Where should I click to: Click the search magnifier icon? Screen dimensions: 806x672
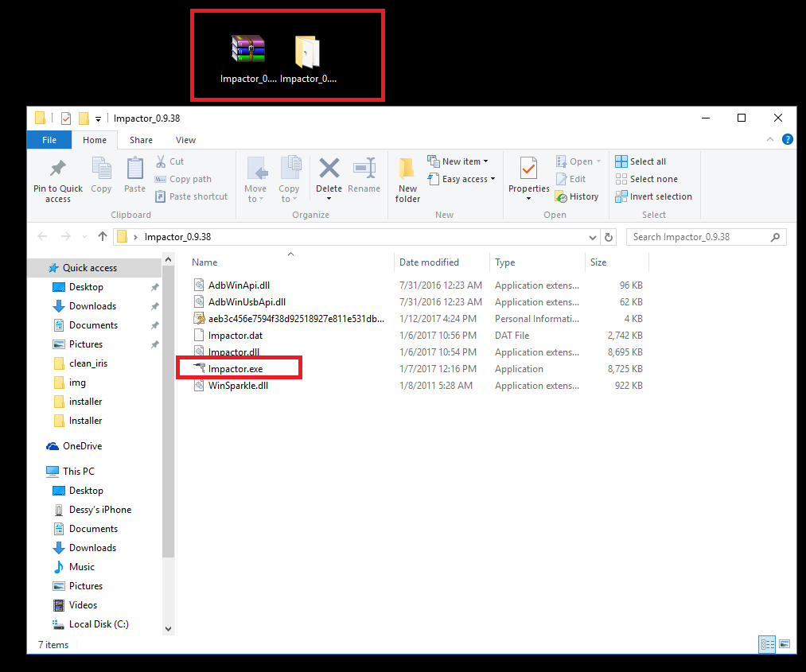tap(775, 237)
